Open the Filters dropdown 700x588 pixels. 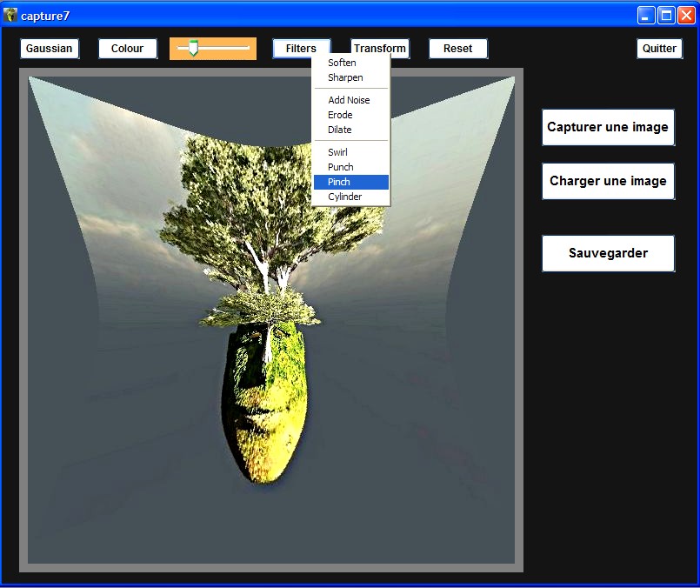tap(302, 49)
